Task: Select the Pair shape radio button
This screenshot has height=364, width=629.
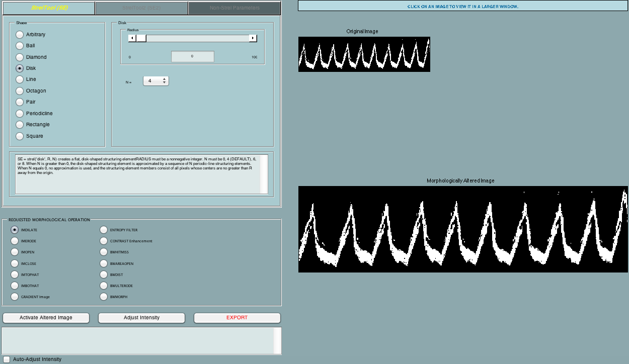Action: 20,102
